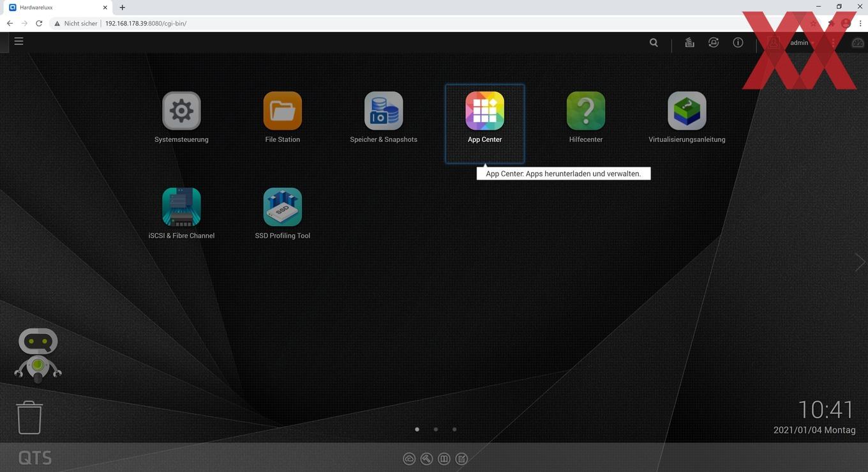Viewport: 868px width, 472px height.
Task: Open the Systemsteuerung app
Action: coord(181,111)
